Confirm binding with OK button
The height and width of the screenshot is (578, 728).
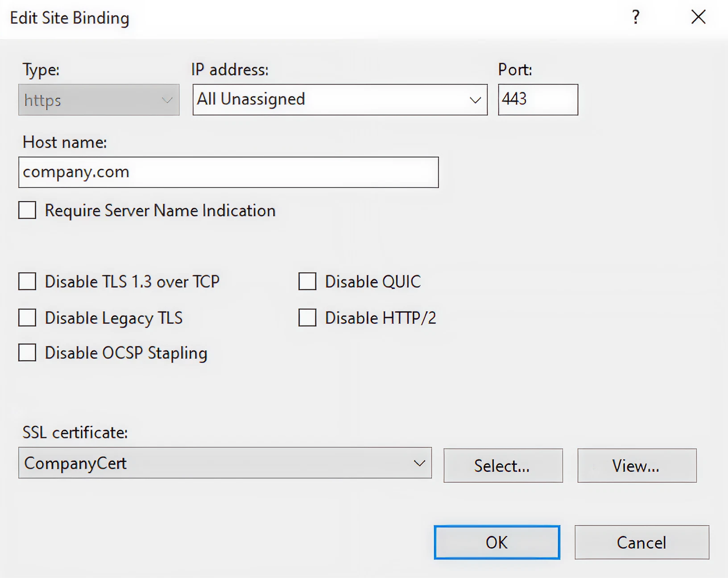pyautogui.click(x=497, y=542)
